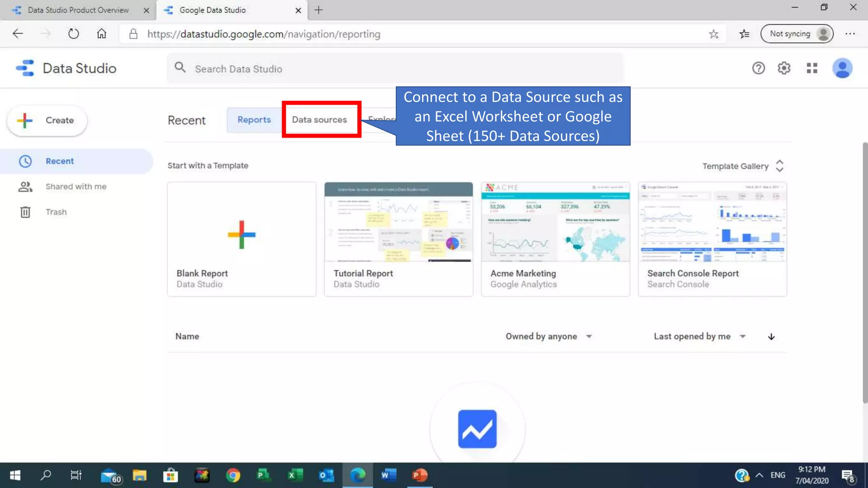The height and width of the screenshot is (488, 868).
Task: Switch to the Data sources tab
Action: (319, 120)
